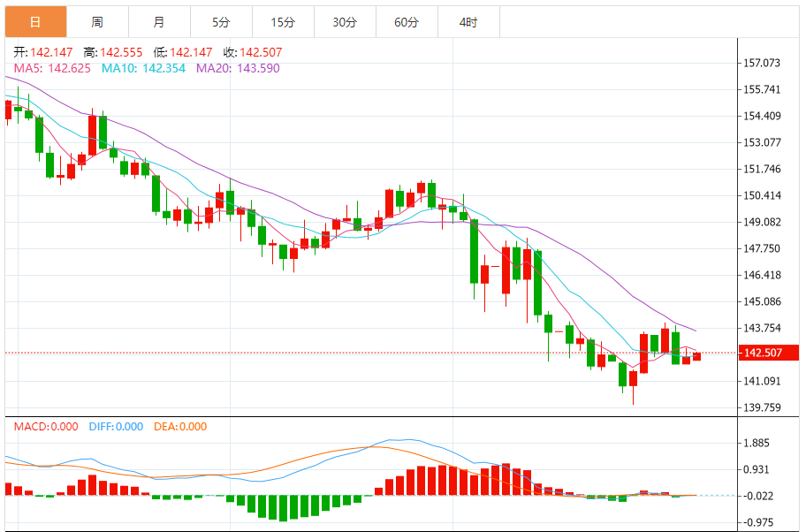Open the 15分 timeframe tab

coord(283,21)
